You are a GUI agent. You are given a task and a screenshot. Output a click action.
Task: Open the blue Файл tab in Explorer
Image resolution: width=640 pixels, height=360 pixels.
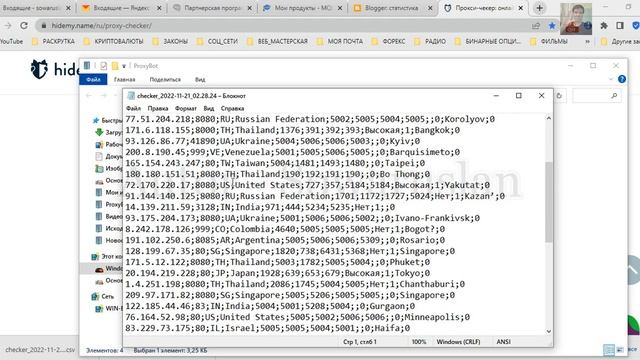coord(93,79)
